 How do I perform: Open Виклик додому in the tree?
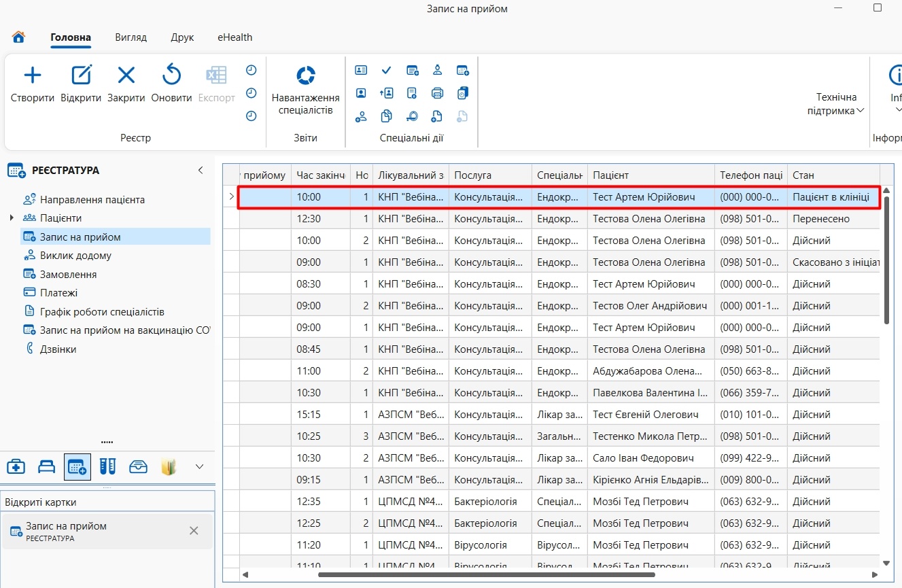[75, 256]
